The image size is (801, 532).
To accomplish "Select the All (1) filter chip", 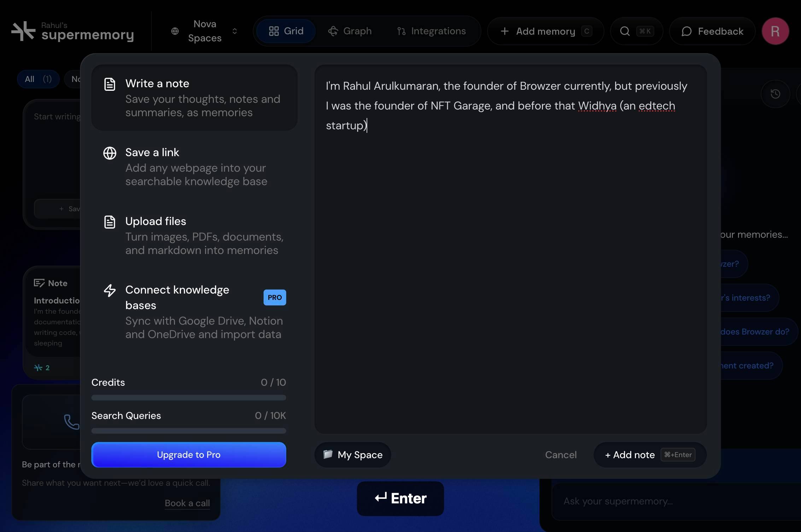I will 38,79.
